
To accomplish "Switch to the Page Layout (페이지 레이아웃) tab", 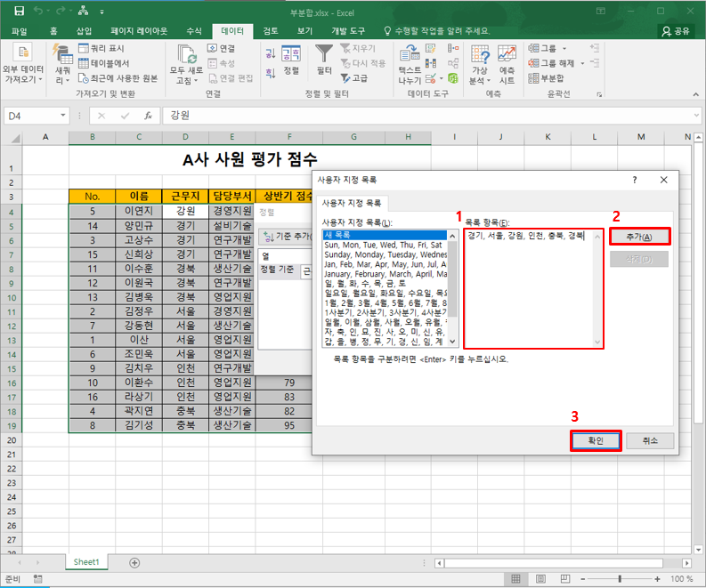I will [x=139, y=30].
